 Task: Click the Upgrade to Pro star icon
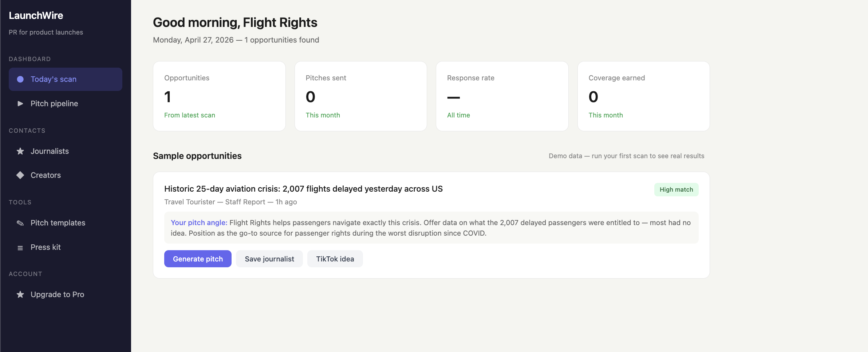pyautogui.click(x=20, y=294)
